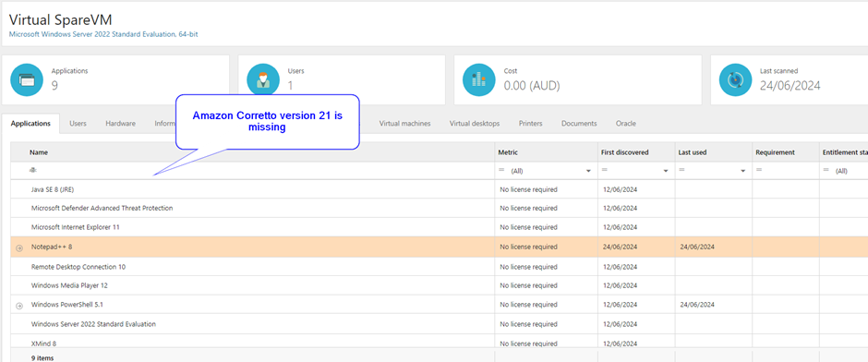Switch to the Users tab
The height and width of the screenshot is (362, 868).
tap(78, 124)
